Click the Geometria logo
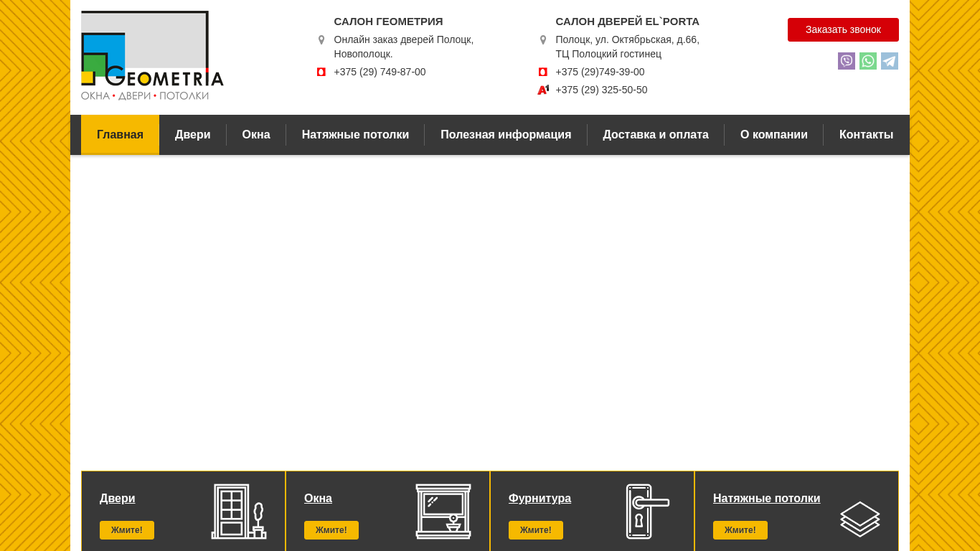Viewport: 980px width, 551px height. coord(152,56)
